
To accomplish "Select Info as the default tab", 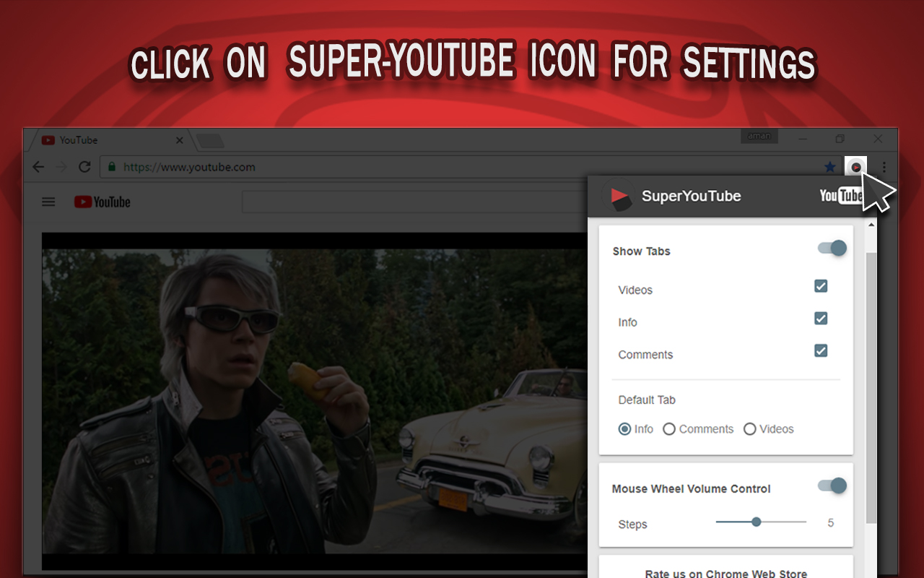I will (625, 429).
